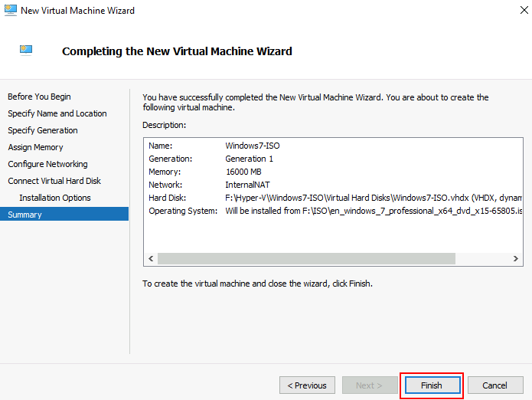Click the highlighted Summary step
The width and height of the screenshot is (532, 400).
tap(24, 215)
